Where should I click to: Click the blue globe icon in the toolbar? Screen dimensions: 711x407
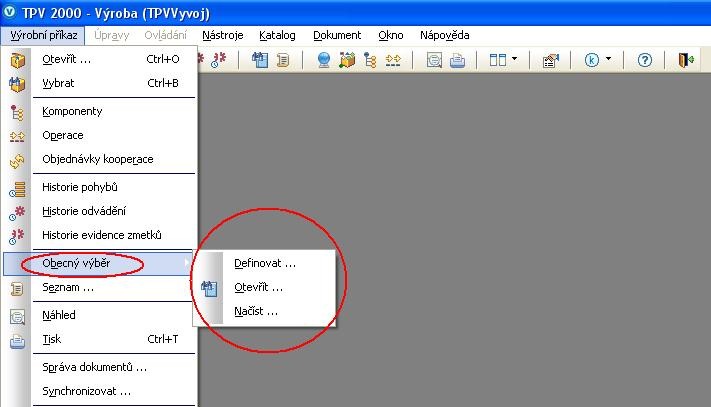click(x=324, y=60)
